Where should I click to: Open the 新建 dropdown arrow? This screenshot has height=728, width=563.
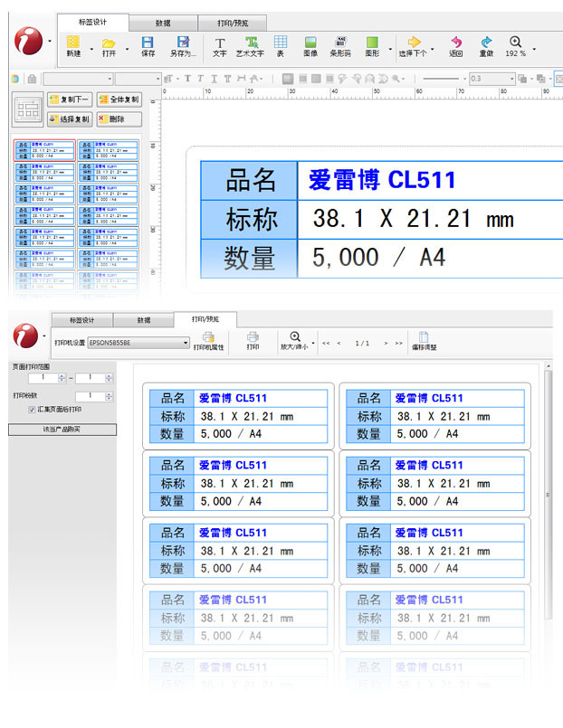coord(91,49)
